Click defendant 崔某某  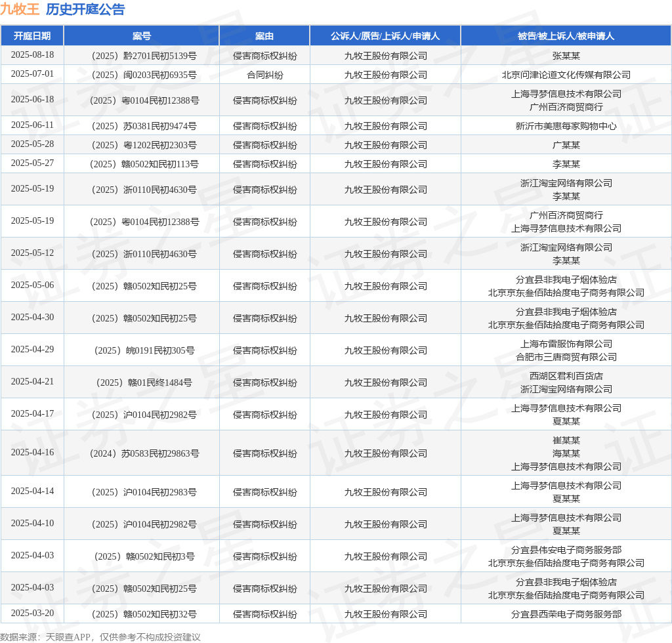tap(566, 440)
